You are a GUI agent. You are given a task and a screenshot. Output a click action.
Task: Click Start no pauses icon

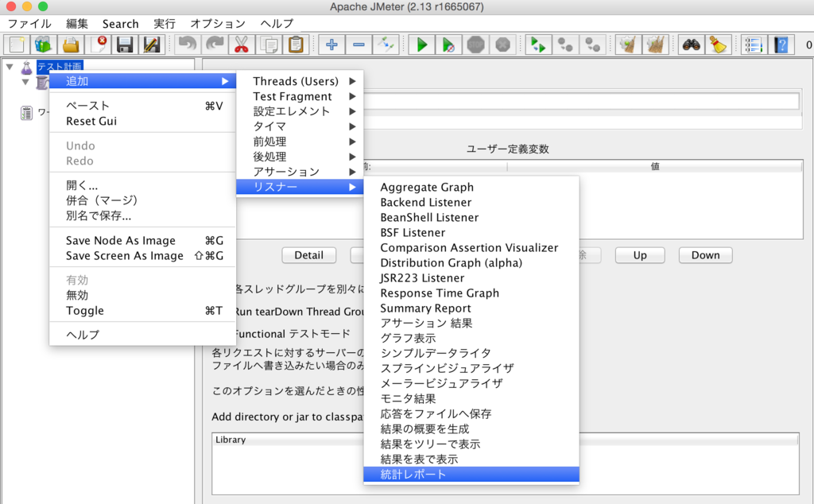coord(448,45)
